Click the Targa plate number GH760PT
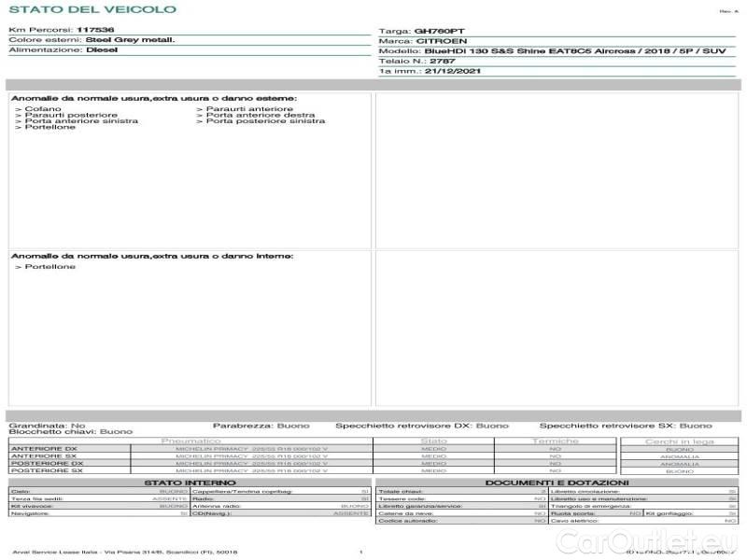747x560 pixels. pyautogui.click(x=445, y=31)
